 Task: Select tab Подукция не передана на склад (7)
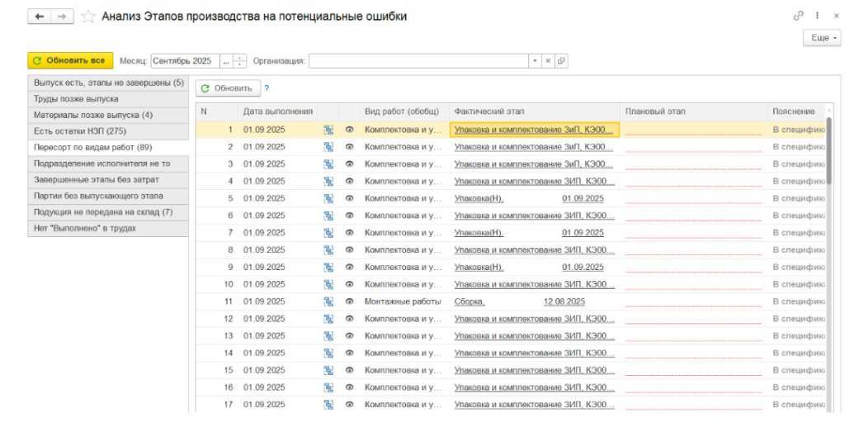[x=108, y=212]
